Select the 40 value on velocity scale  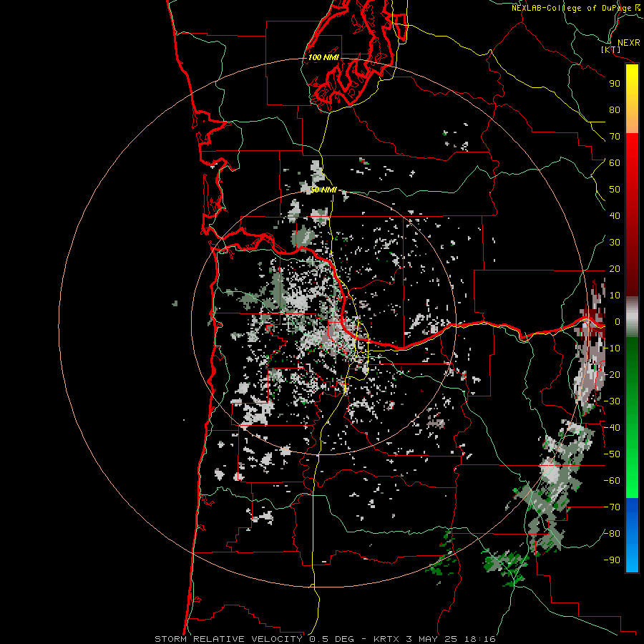615,216
